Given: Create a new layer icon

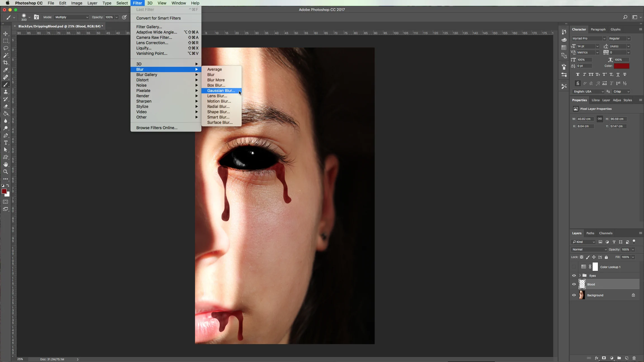Looking at the screenshot, I should coord(627,358).
